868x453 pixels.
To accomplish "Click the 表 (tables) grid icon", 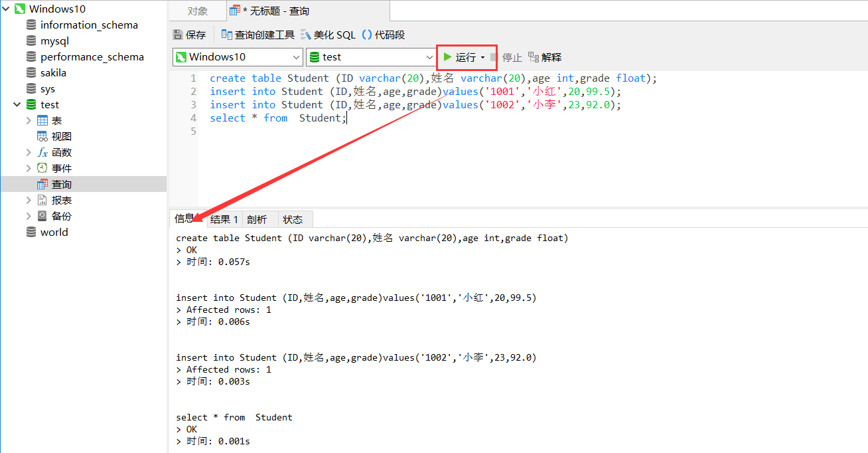I will (42, 121).
